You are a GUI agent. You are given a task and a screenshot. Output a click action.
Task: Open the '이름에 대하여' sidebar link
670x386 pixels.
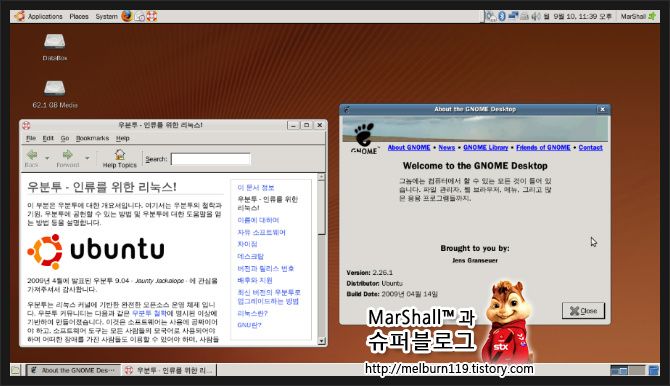[x=258, y=220]
